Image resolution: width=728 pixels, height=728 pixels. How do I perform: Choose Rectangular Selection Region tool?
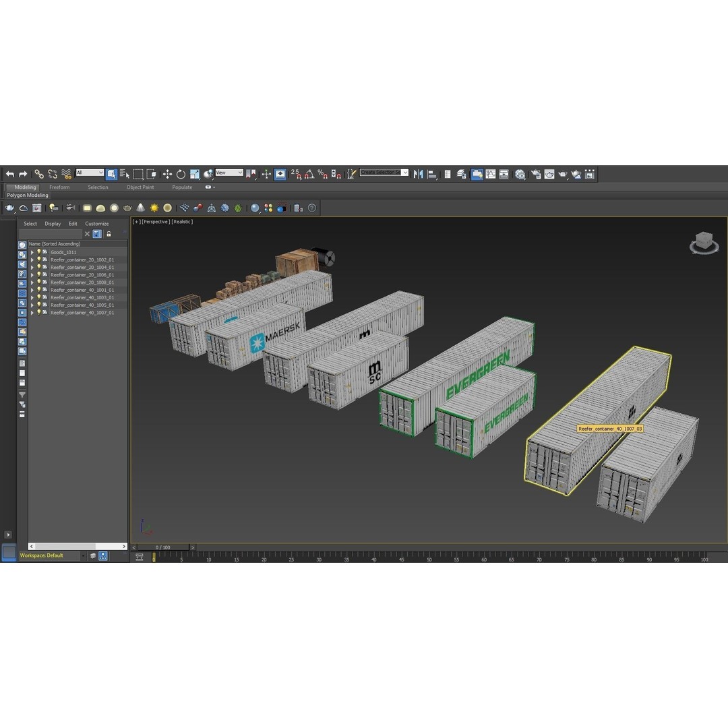138,174
